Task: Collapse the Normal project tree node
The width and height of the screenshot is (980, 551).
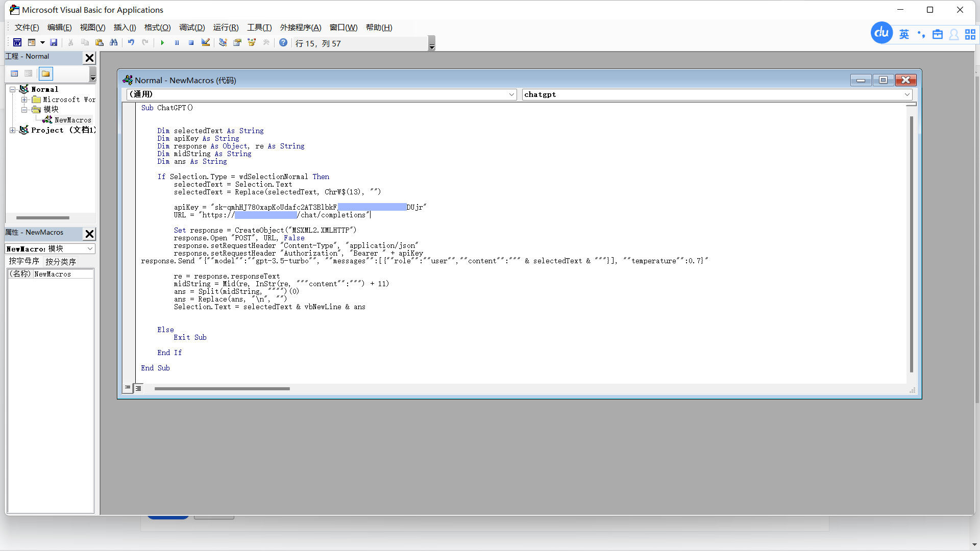Action: point(13,89)
